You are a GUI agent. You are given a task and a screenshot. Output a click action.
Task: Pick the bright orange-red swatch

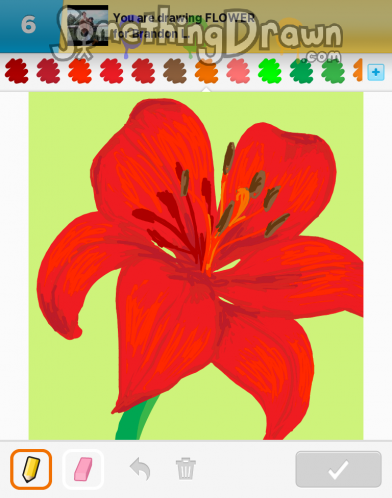click(80, 71)
